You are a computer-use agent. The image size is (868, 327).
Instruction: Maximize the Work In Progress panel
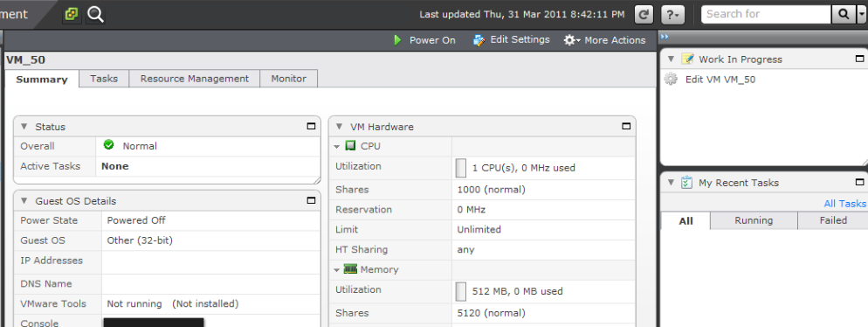859,59
